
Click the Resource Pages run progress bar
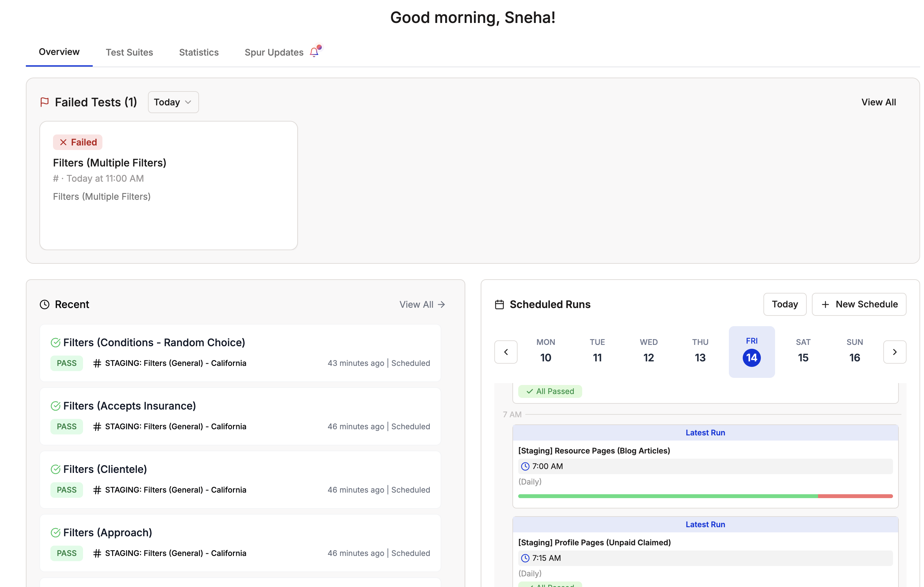pyautogui.click(x=705, y=496)
